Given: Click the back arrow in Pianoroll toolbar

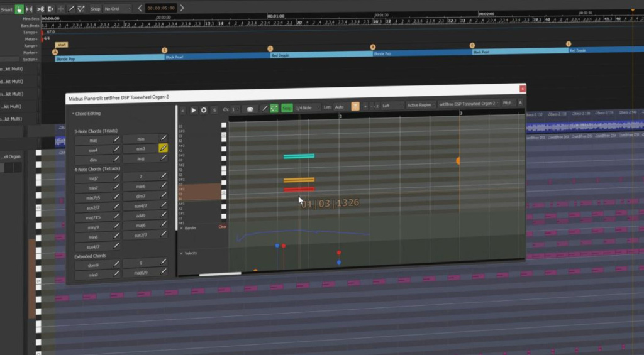Looking at the screenshot, I should 183,111.
